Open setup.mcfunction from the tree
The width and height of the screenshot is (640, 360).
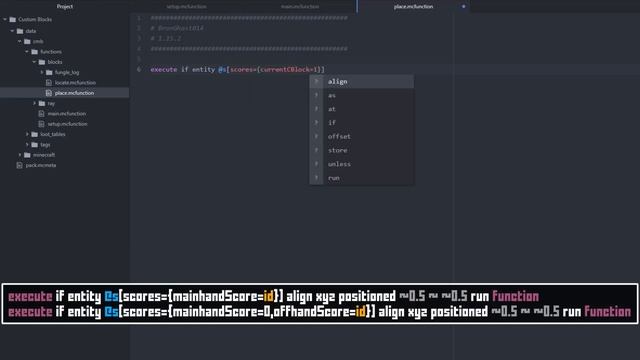(67, 124)
